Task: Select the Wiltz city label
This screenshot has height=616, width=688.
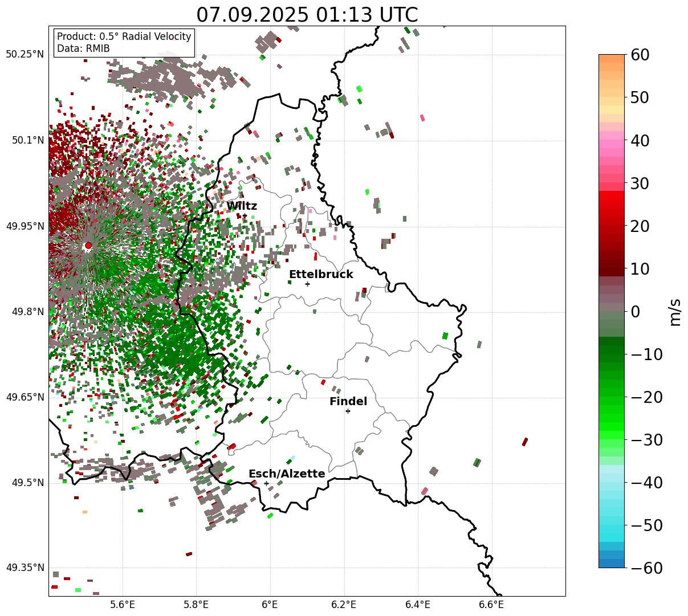Action: pos(242,206)
